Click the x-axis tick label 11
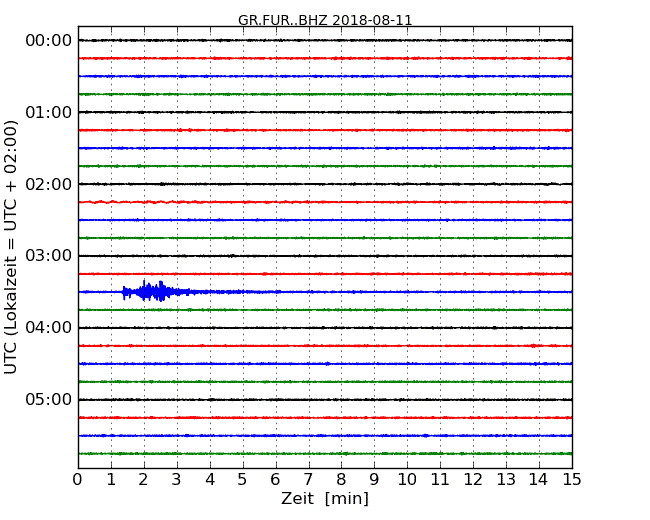The height and width of the screenshot is (520, 650). (x=440, y=480)
